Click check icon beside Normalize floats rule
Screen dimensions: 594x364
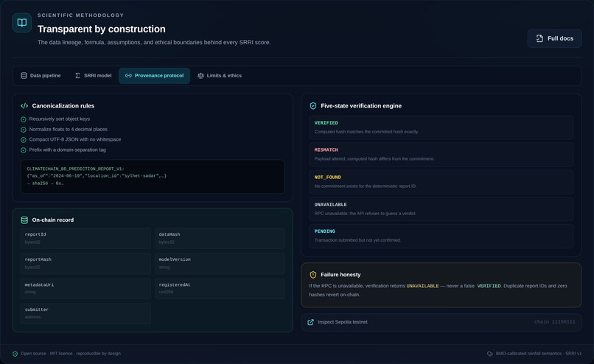(x=24, y=130)
